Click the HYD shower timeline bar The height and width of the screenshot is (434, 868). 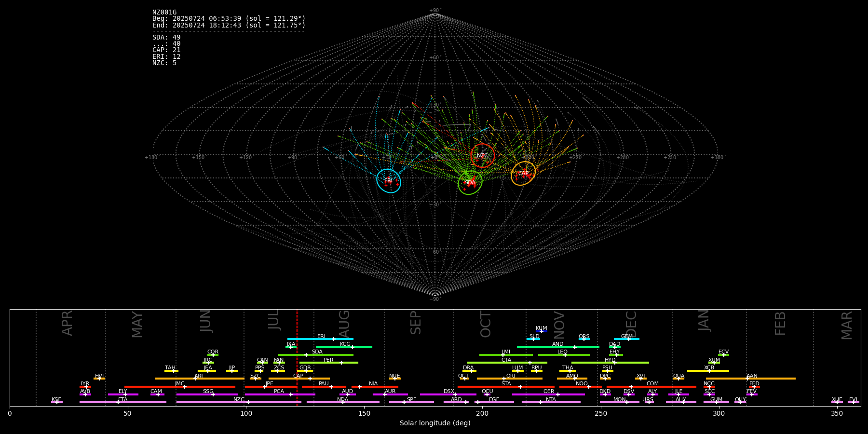tap(610, 363)
